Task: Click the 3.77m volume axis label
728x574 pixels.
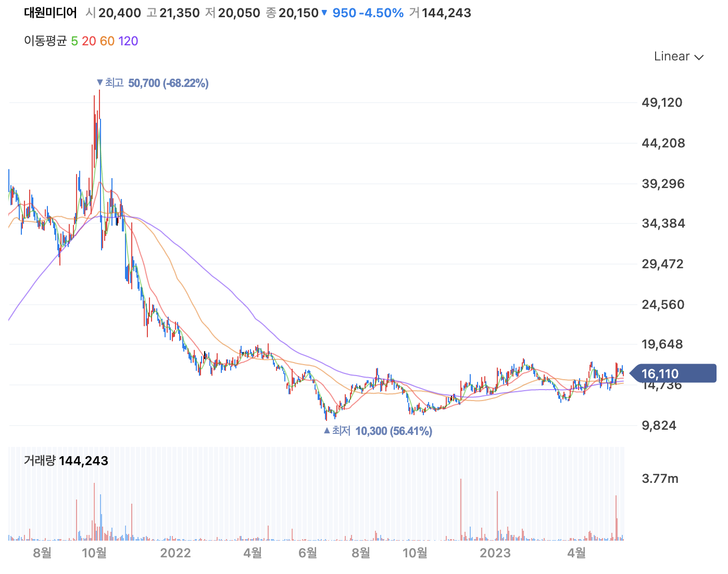Action: (x=660, y=479)
